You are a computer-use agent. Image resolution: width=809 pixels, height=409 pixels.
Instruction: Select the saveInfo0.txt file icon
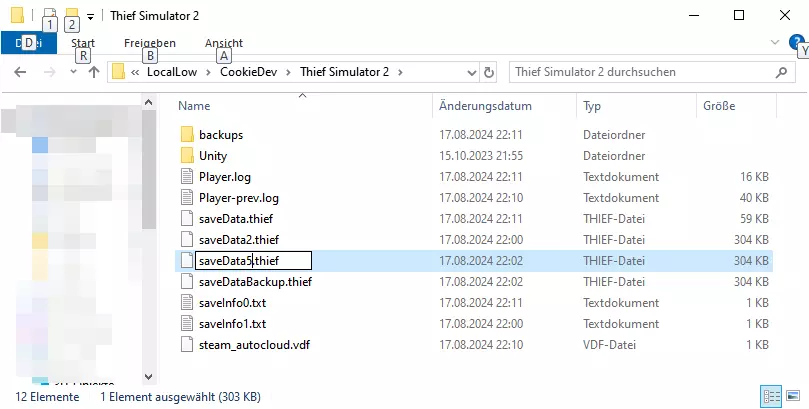click(187, 303)
